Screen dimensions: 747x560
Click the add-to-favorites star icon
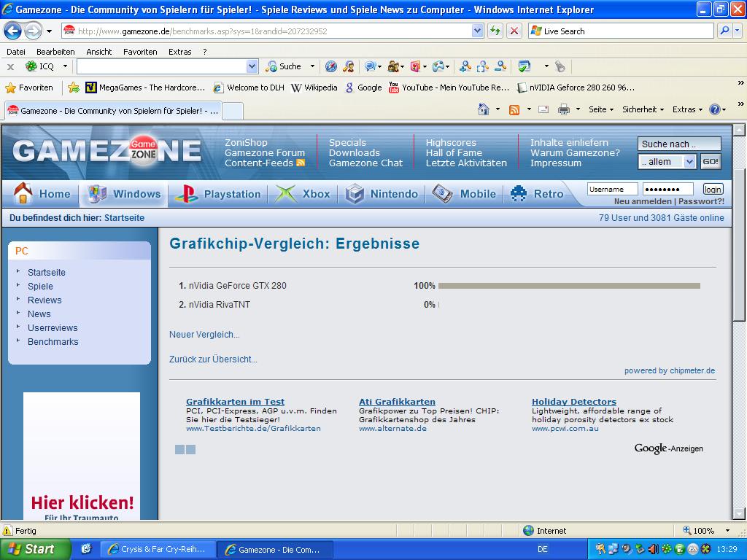click(74, 87)
